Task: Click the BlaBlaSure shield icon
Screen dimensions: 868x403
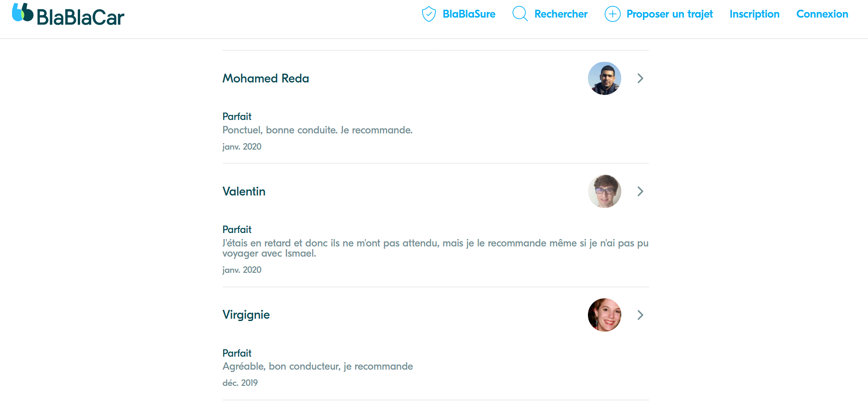Action: (x=429, y=14)
